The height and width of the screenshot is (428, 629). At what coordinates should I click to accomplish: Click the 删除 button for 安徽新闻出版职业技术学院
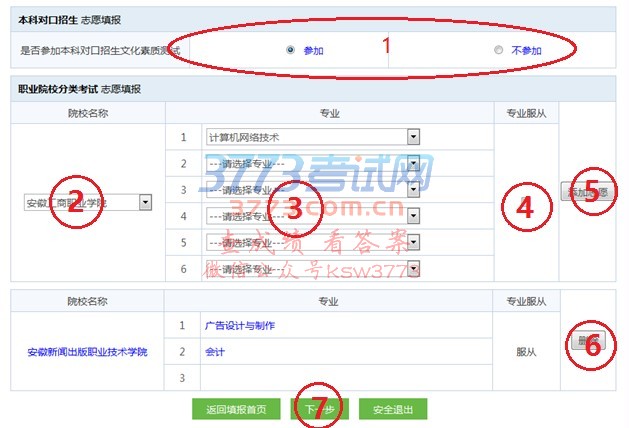[588, 341]
